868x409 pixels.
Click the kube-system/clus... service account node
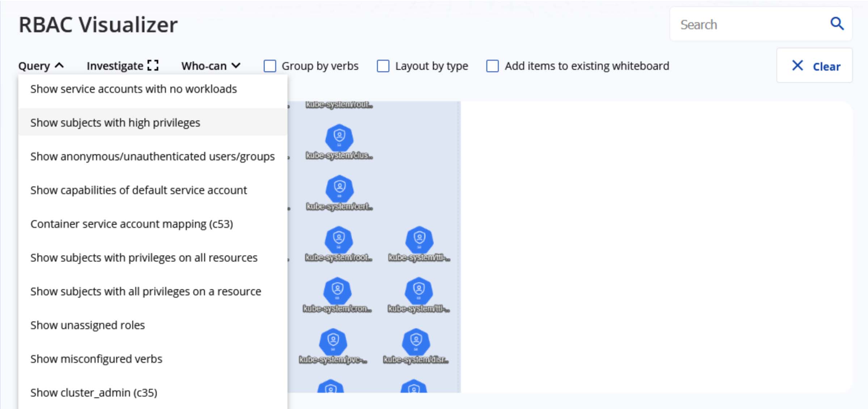339,138
